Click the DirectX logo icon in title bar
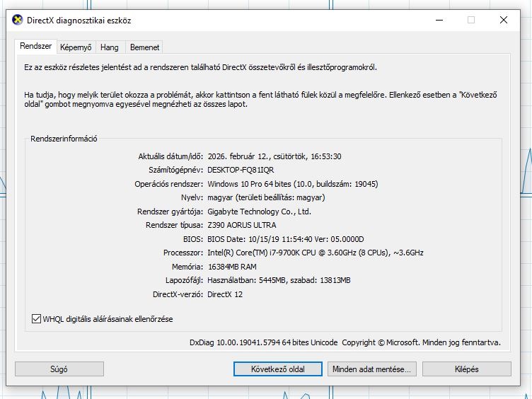Image resolution: width=532 pixels, height=399 pixels. coord(17,20)
